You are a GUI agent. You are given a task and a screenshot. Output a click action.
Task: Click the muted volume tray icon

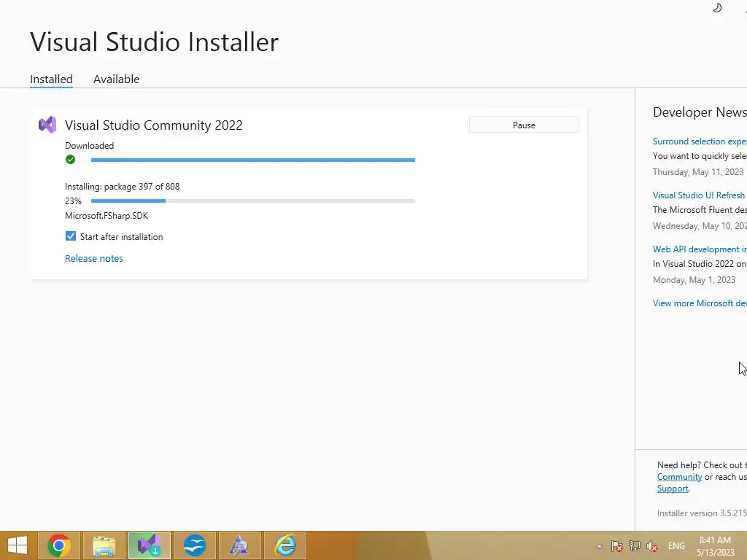(x=652, y=546)
